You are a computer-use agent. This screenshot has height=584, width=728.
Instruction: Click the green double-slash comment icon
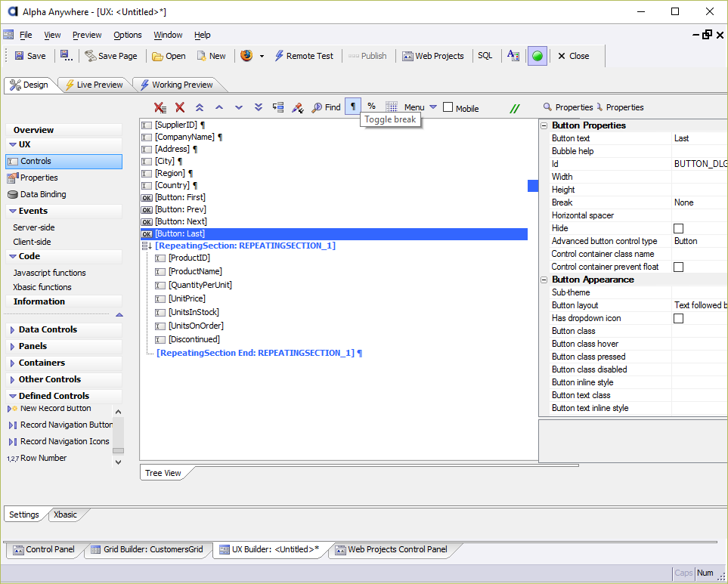(514, 109)
